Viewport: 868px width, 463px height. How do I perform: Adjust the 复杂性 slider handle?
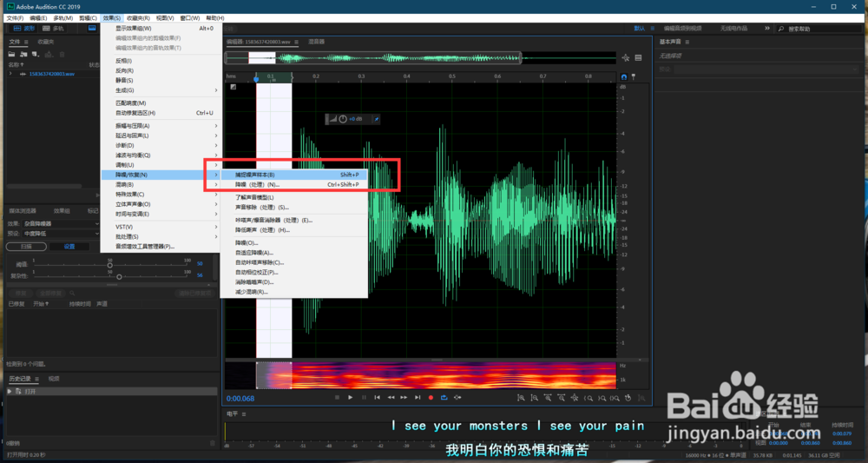(119, 276)
